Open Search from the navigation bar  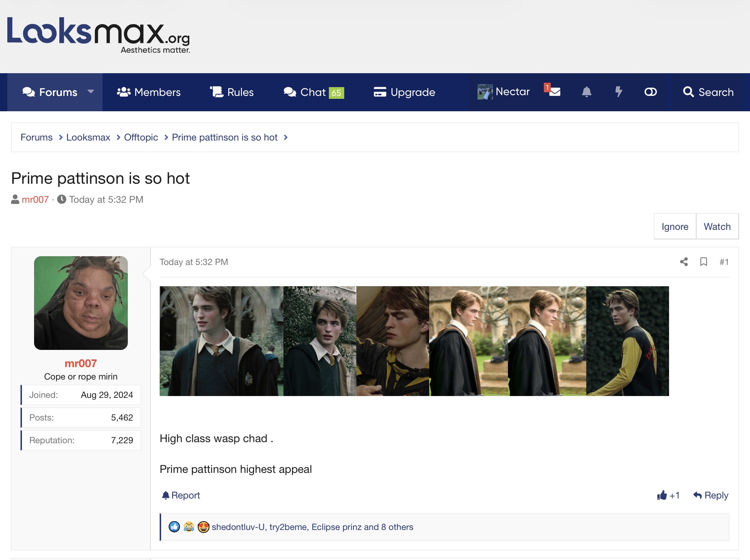coord(708,92)
